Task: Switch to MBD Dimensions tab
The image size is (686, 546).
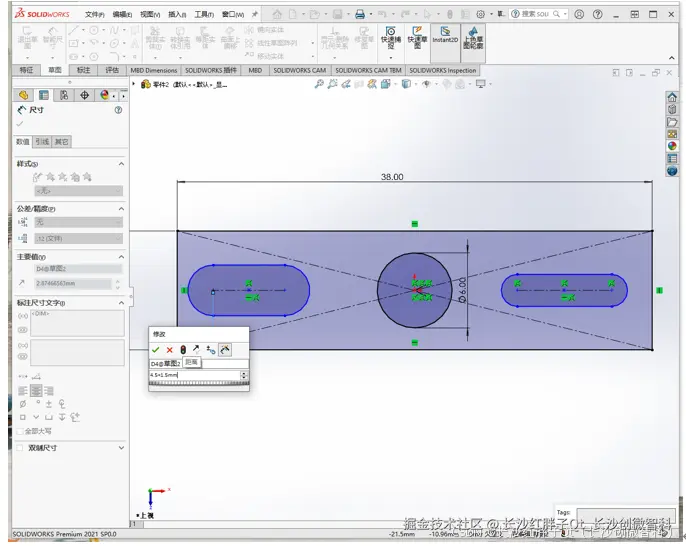Action: point(154,70)
